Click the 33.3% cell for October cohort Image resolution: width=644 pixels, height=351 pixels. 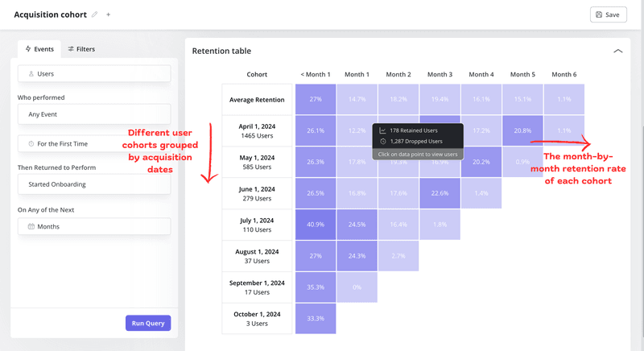(x=316, y=318)
